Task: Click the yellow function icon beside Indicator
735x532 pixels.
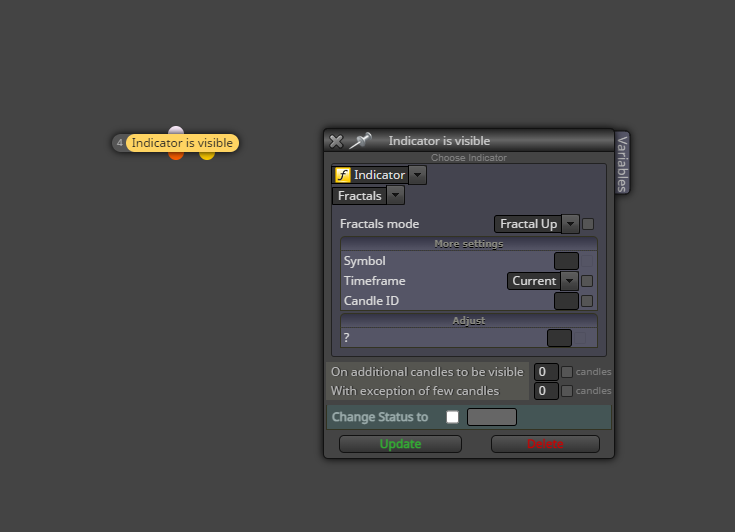Action: tap(343, 175)
